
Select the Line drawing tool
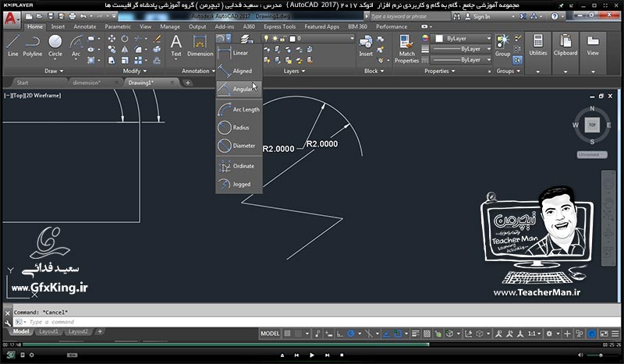(x=12, y=46)
